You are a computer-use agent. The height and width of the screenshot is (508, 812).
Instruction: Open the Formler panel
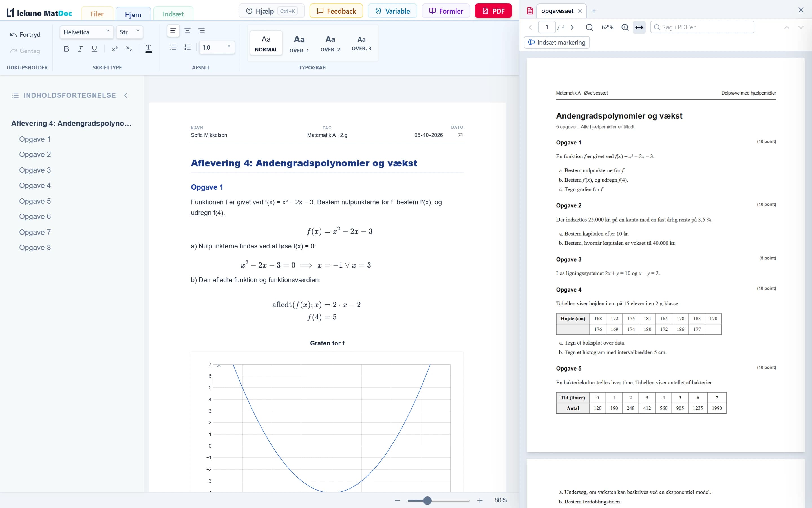[446, 11]
